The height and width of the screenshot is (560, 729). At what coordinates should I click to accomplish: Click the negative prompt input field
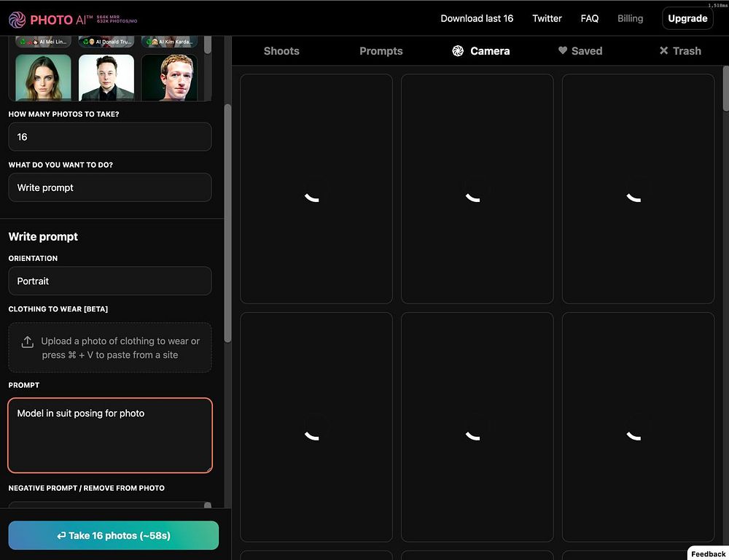click(x=110, y=505)
